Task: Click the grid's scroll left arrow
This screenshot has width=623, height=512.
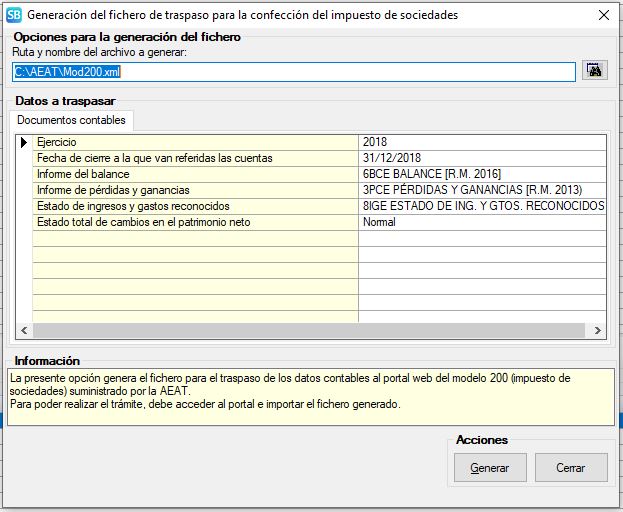Action: [x=25, y=330]
